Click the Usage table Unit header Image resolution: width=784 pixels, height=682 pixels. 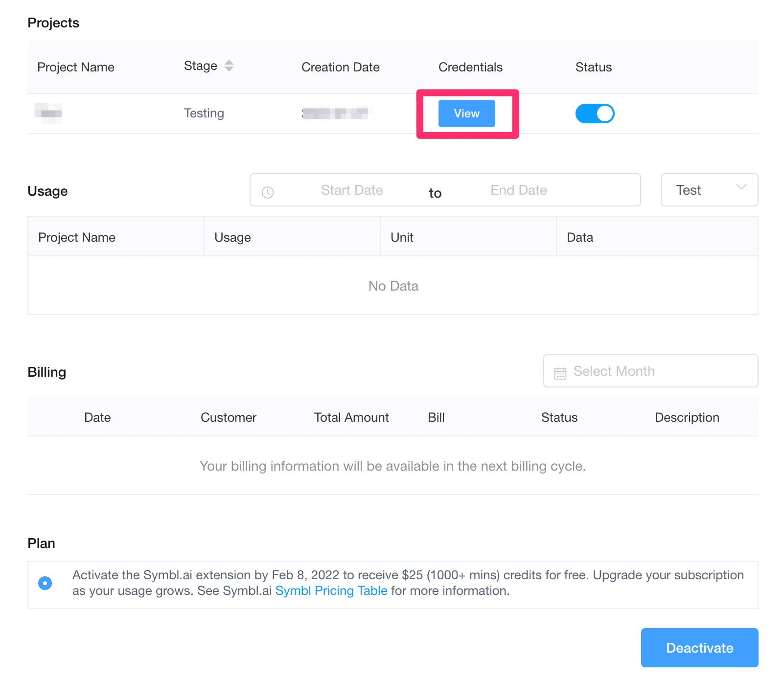coord(402,237)
